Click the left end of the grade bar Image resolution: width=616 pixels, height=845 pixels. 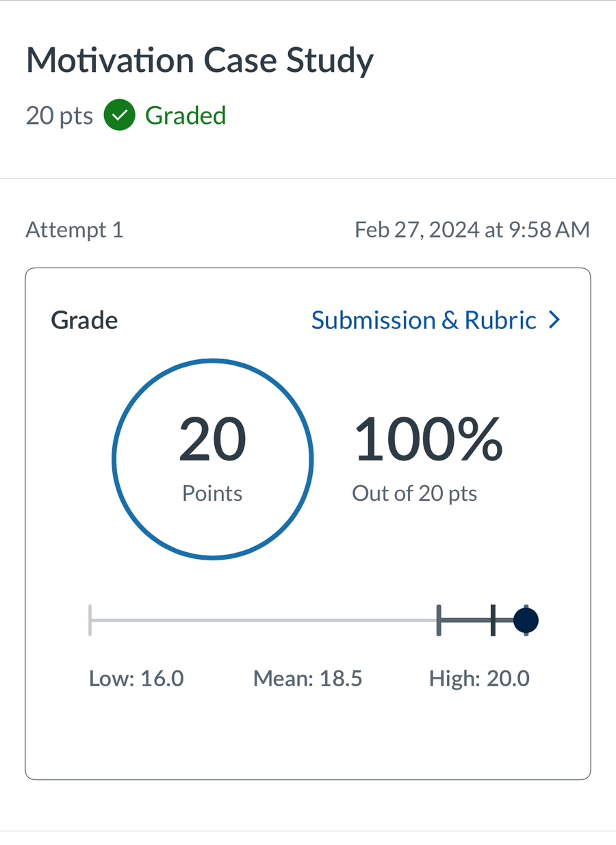(x=90, y=621)
